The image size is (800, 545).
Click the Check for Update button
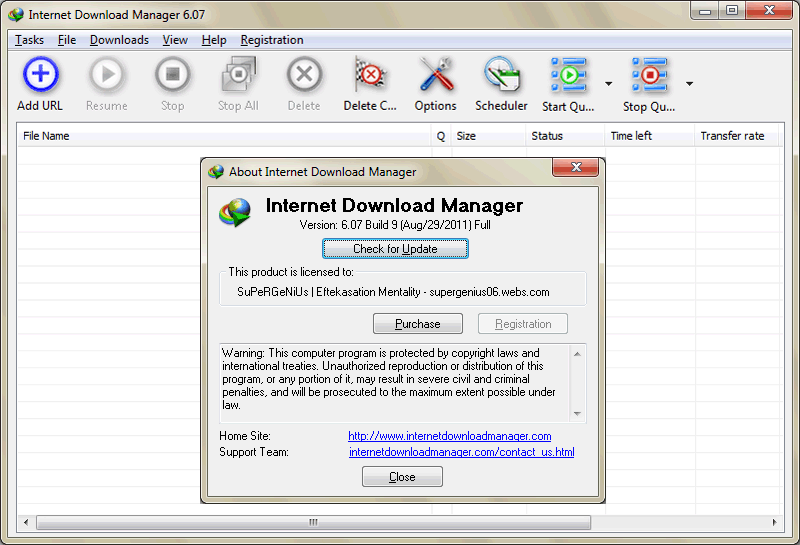pos(395,249)
